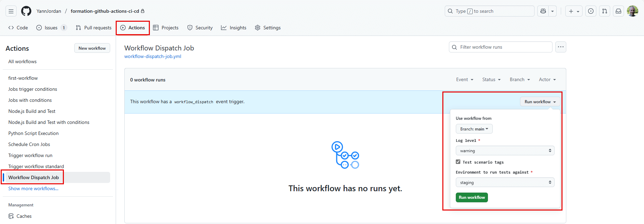Open the environment staging select

point(505,182)
